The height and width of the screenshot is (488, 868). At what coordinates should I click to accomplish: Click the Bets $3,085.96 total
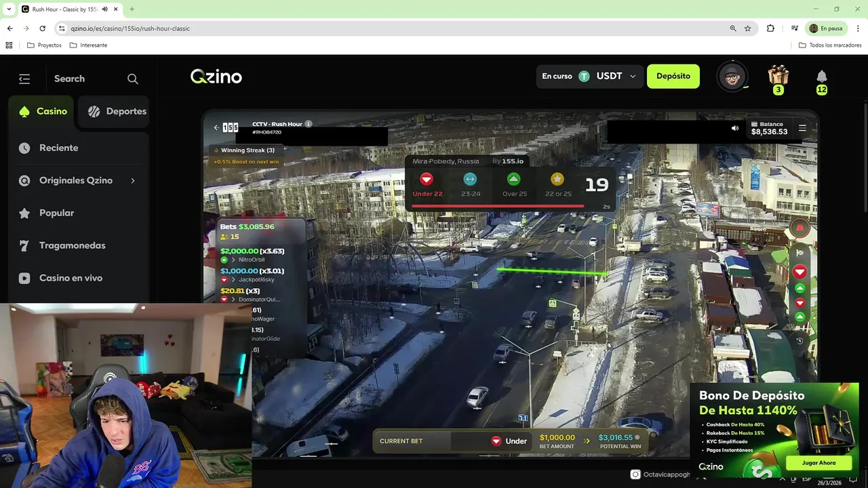tap(247, 226)
